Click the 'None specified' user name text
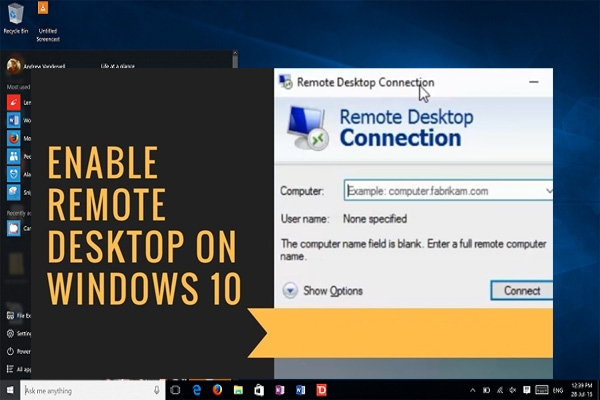 click(x=375, y=219)
